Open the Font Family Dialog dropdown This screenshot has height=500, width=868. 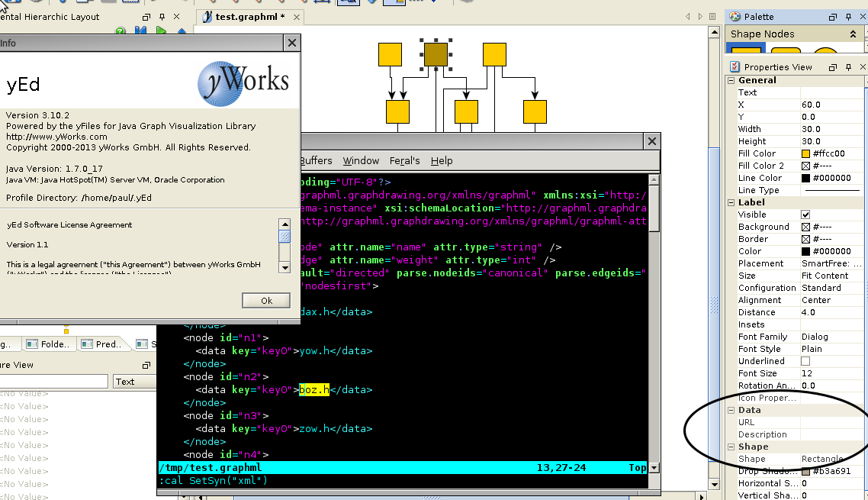pyautogui.click(x=831, y=337)
